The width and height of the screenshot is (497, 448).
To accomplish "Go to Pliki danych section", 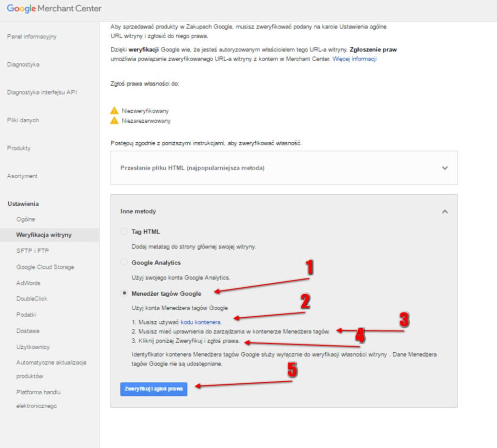I will pyautogui.click(x=23, y=120).
